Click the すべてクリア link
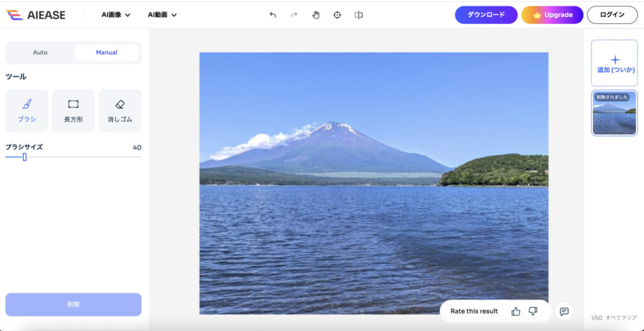Image resolution: width=644 pixels, height=331 pixels. tap(621, 318)
